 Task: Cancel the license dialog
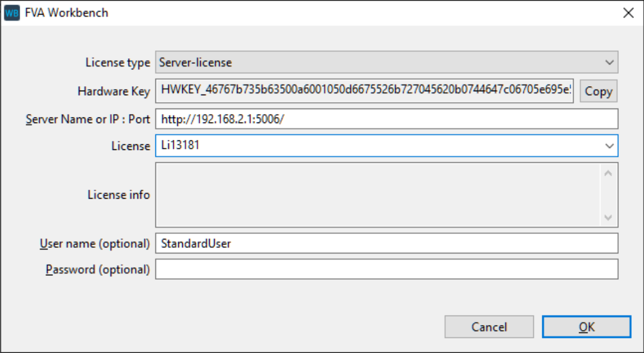[489, 327]
